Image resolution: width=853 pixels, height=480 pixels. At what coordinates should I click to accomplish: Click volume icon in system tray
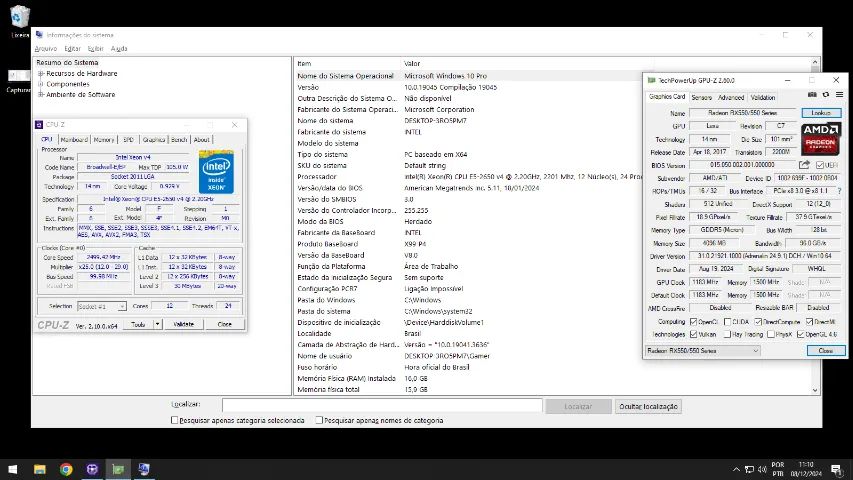coord(762,469)
